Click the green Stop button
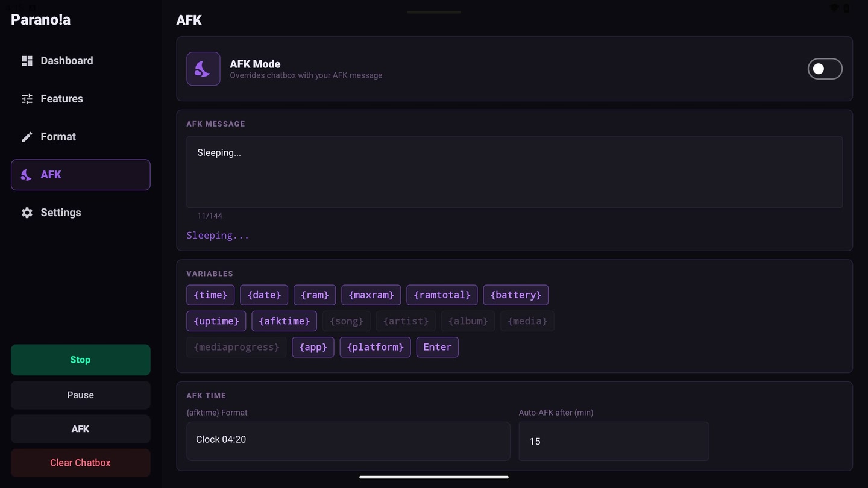Screen dimensions: 868x488 click(x=80, y=360)
